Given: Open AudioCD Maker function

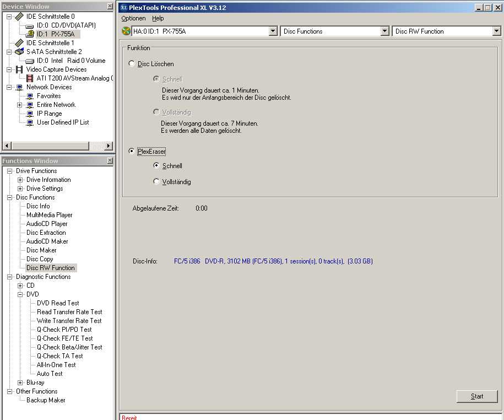Looking at the screenshot, I should point(47,241).
